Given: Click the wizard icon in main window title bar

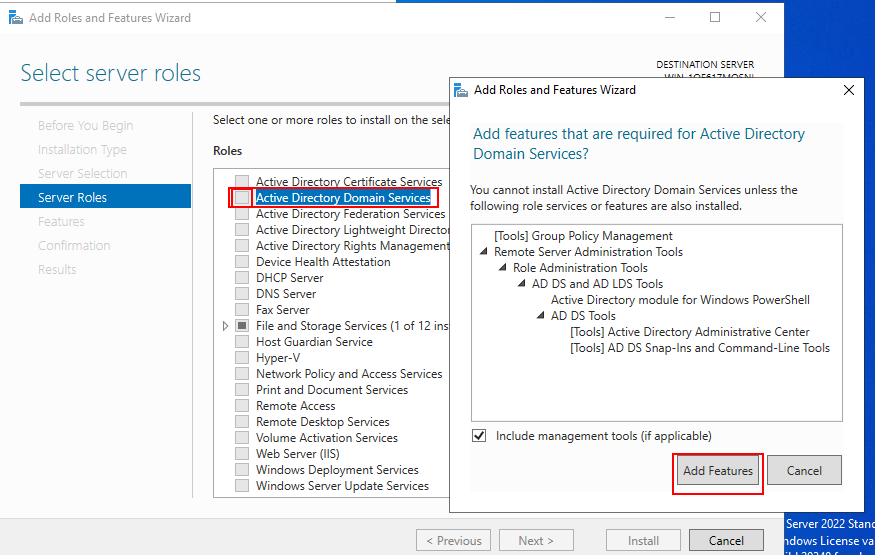Looking at the screenshot, I should [x=16, y=17].
